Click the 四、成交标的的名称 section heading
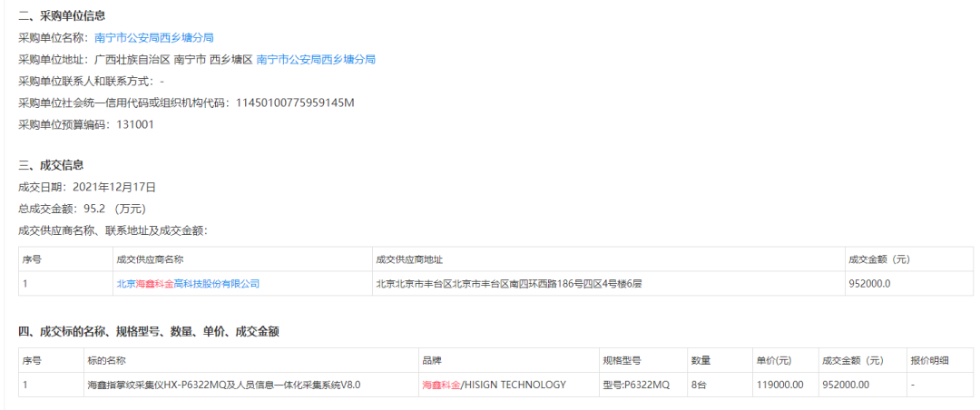 (x=149, y=332)
